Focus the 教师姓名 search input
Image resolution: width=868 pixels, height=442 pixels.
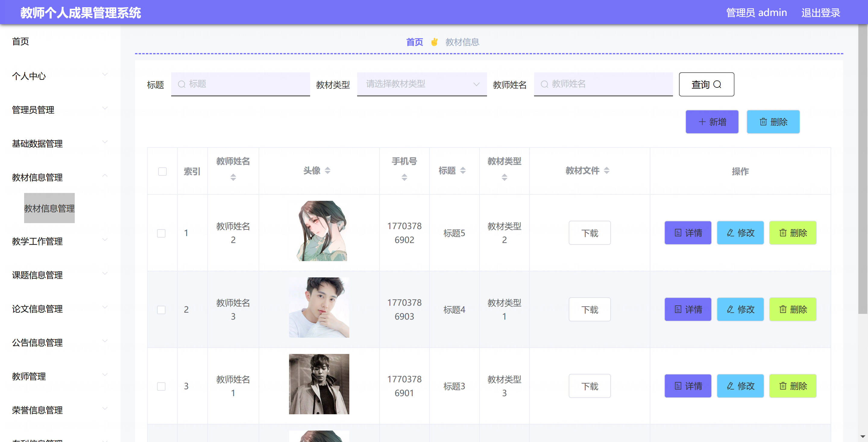click(x=603, y=84)
